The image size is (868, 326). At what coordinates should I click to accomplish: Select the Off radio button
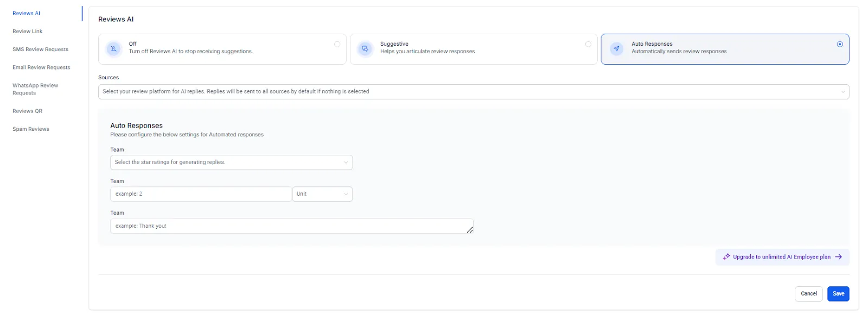[337, 44]
